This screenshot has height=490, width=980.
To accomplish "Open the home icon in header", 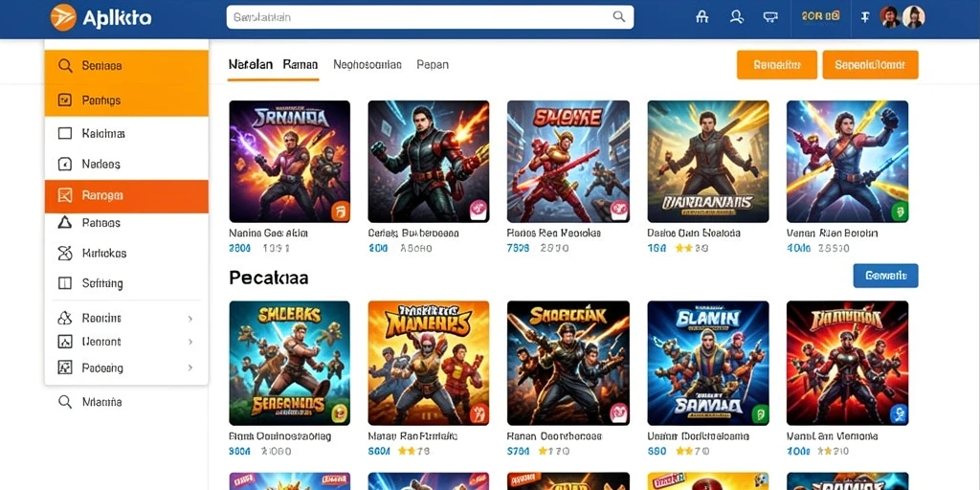I will point(702,17).
